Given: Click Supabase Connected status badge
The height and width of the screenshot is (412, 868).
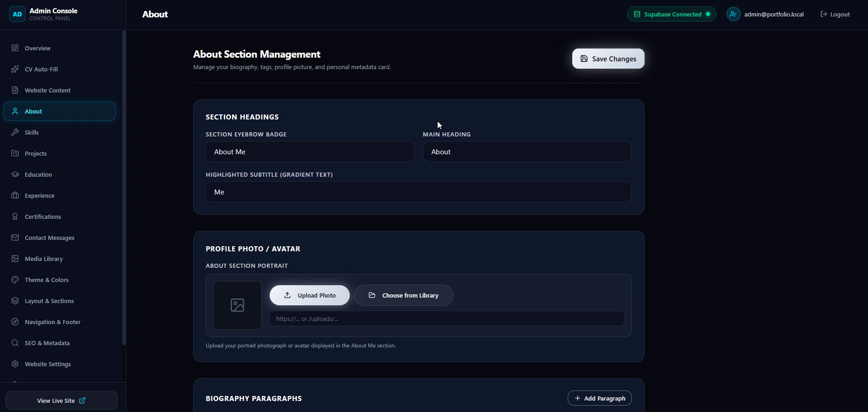Looking at the screenshot, I should (672, 14).
